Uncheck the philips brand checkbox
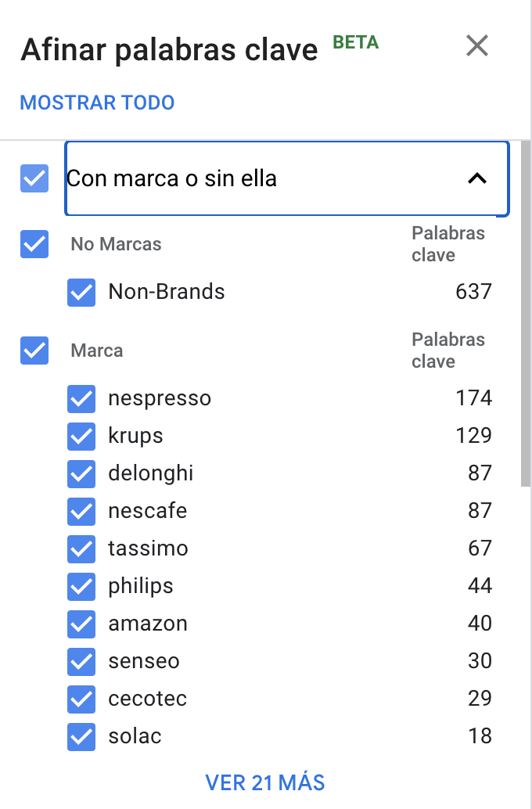 81,586
